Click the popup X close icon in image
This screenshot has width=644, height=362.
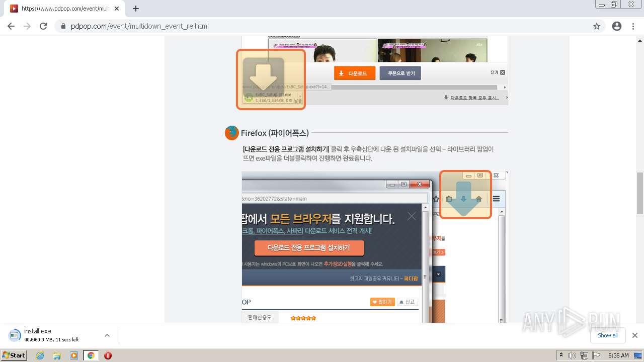point(412,216)
